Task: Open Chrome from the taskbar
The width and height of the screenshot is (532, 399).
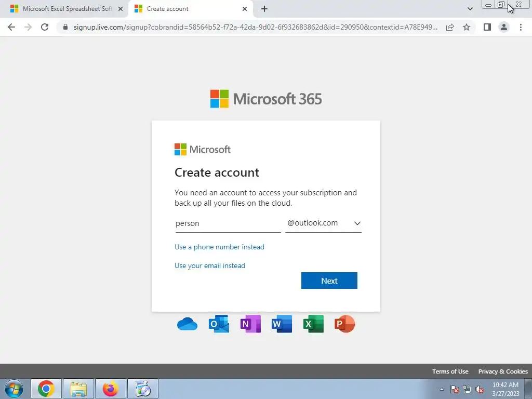Action: [46, 389]
